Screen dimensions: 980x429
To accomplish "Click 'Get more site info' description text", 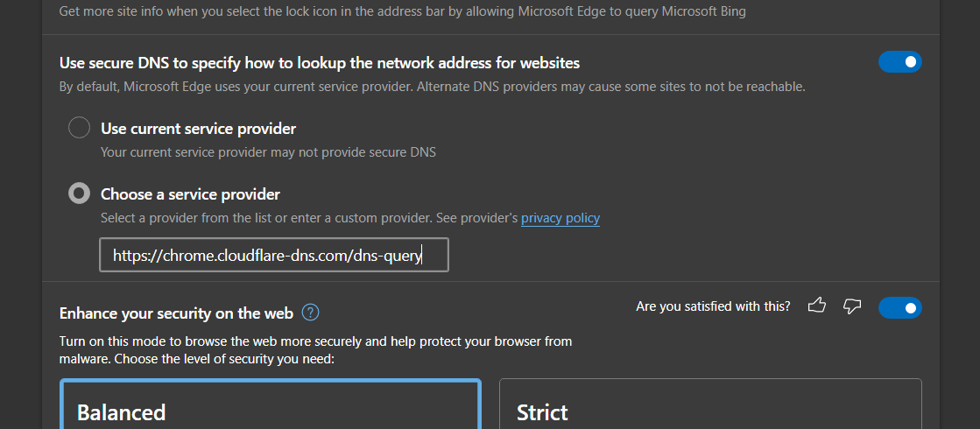I will [403, 12].
